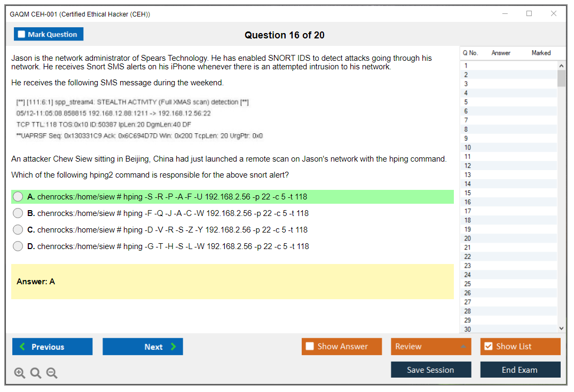Toggle the Show Answer checkbox
574x392 pixels.
[310, 347]
